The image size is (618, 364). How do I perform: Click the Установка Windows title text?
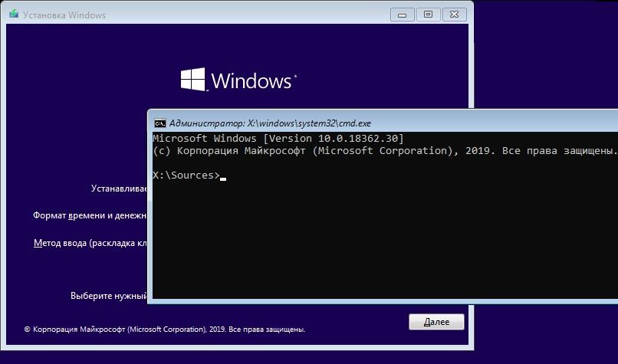tap(64, 15)
